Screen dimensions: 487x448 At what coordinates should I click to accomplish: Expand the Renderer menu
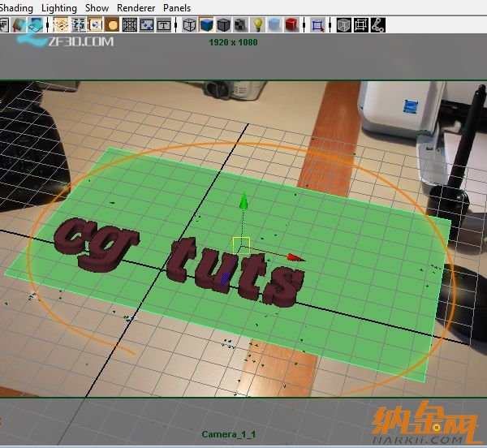[x=136, y=8]
